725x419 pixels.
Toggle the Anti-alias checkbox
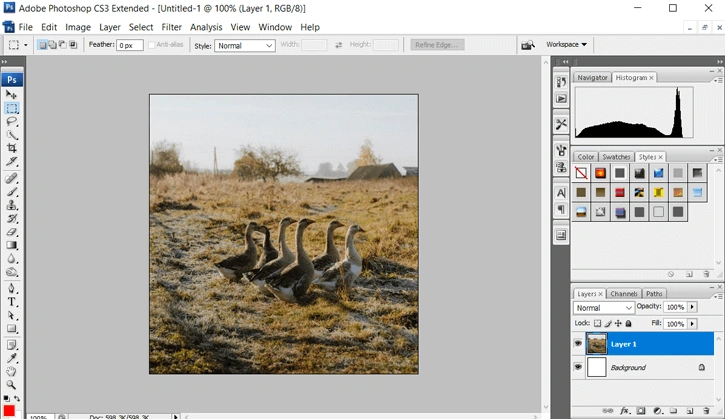tap(151, 45)
